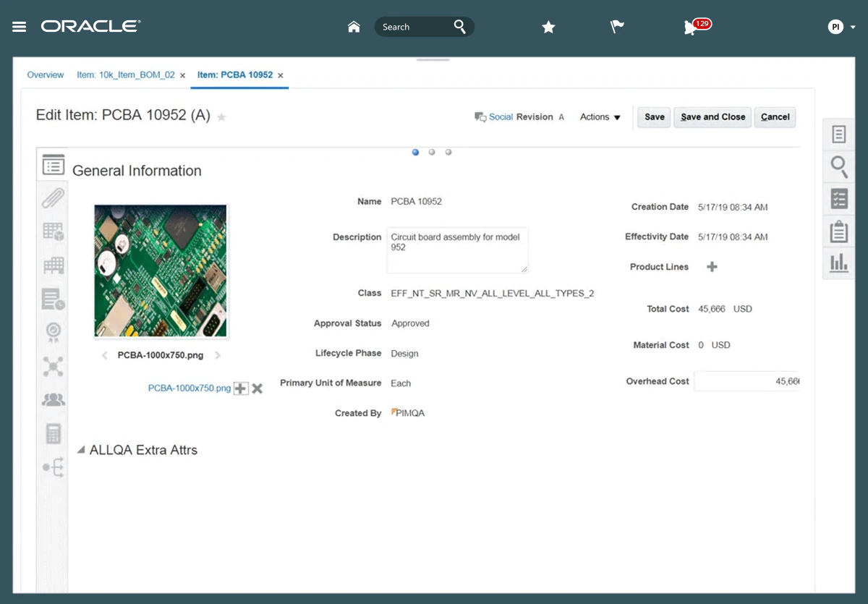Switch to the Overview tab

pos(46,75)
